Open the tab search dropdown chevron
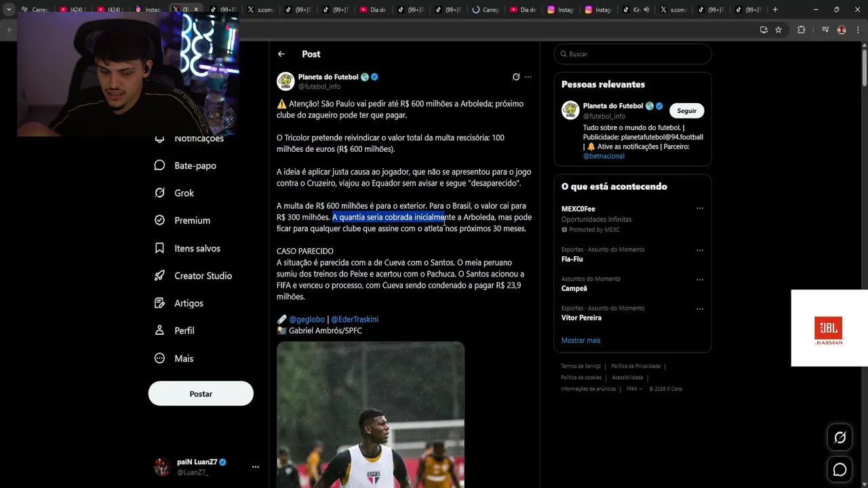Image resolution: width=868 pixels, height=488 pixels. [9, 9]
